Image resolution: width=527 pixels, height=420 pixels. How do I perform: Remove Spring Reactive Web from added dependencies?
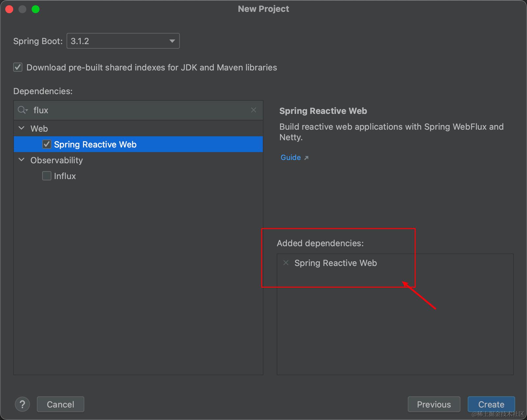pos(286,263)
